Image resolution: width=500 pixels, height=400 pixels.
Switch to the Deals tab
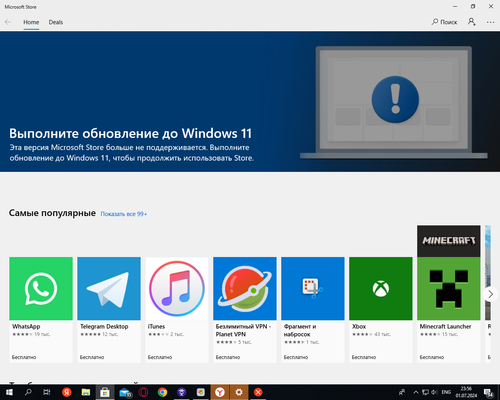pos(56,22)
